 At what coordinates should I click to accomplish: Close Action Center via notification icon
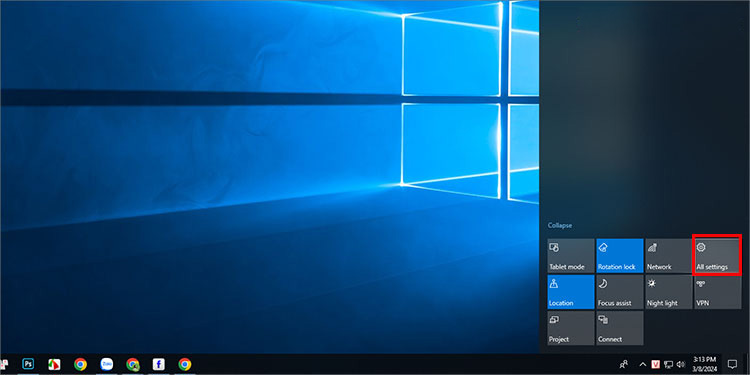pyautogui.click(x=732, y=364)
